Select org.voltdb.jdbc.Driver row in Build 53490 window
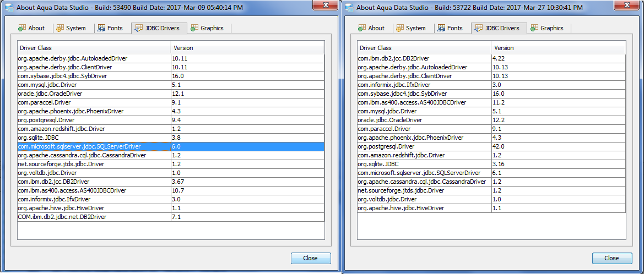The height and width of the screenshot is (274, 644). pyautogui.click(x=171, y=173)
